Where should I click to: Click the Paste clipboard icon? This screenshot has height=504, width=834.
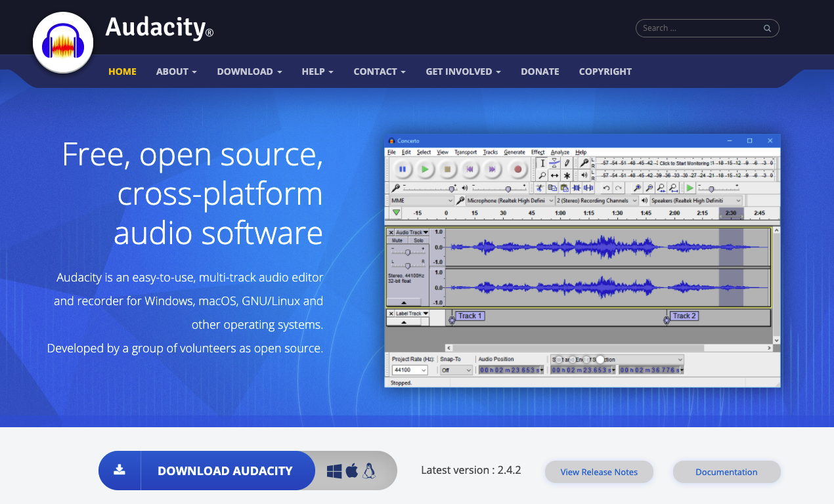pyautogui.click(x=563, y=188)
